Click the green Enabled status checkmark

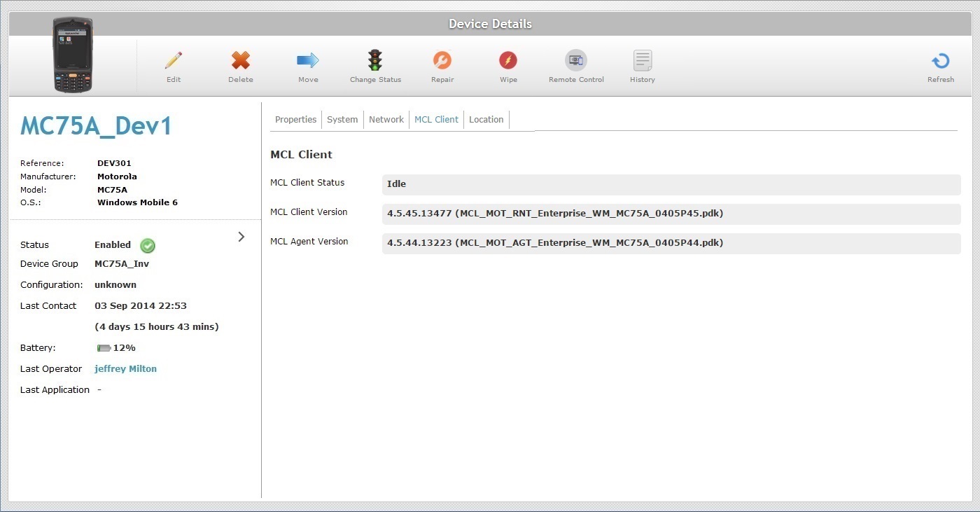pyautogui.click(x=148, y=246)
